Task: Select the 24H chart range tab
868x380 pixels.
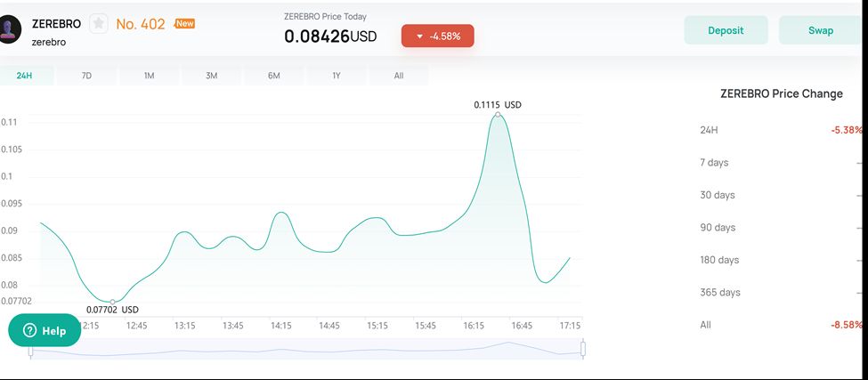Action: (x=24, y=76)
